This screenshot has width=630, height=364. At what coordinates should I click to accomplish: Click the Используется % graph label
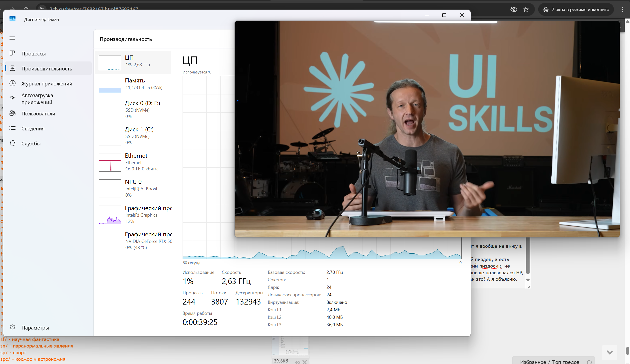(197, 72)
